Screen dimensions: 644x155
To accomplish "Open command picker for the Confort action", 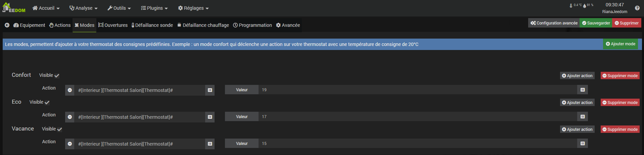I will coord(210,90).
